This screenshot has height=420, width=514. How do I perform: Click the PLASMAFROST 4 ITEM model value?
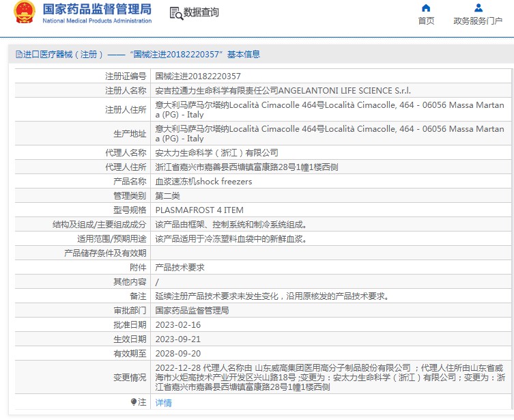(199, 210)
